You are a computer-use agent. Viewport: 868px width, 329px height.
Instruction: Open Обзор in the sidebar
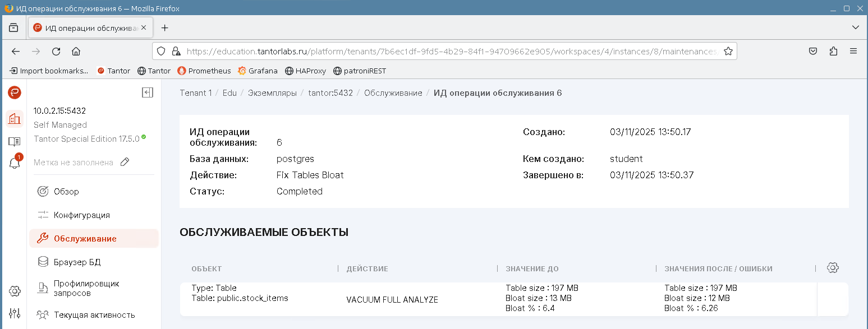66,192
